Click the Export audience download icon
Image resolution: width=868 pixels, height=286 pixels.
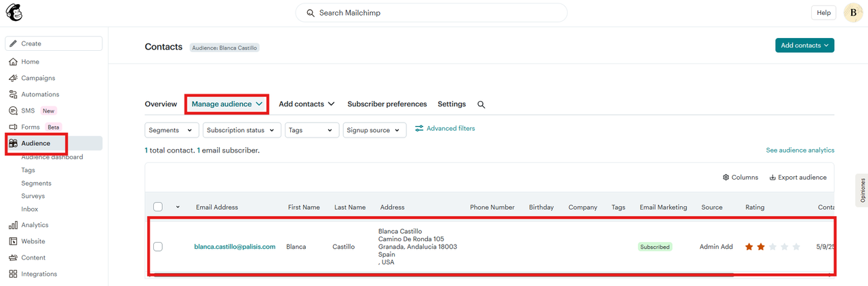772,178
